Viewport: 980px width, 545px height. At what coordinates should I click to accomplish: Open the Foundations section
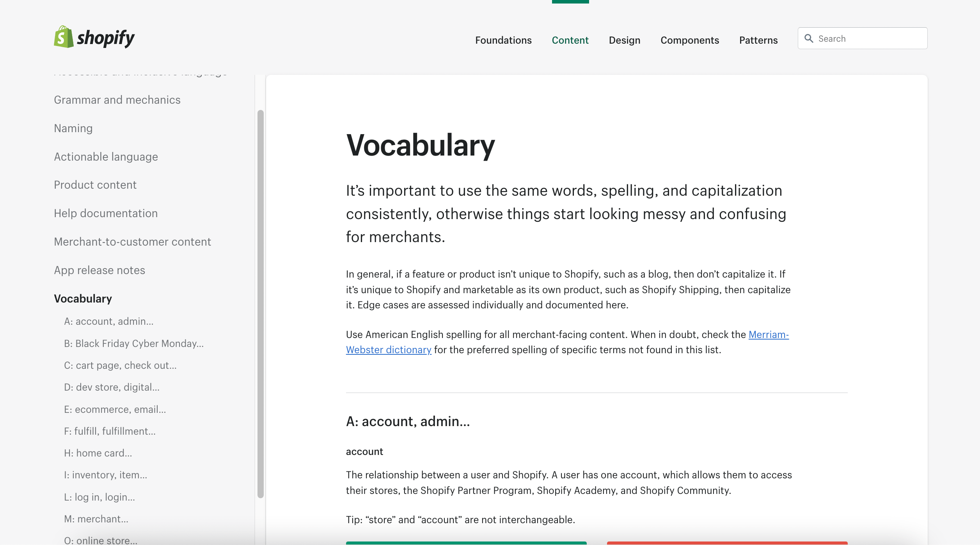[x=503, y=40]
